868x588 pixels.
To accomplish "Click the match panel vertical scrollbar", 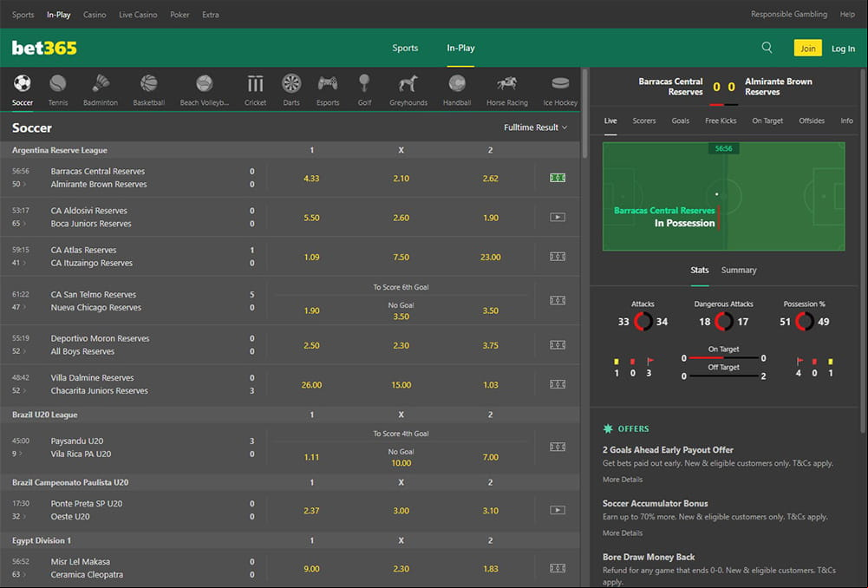I will pyautogui.click(x=863, y=251).
